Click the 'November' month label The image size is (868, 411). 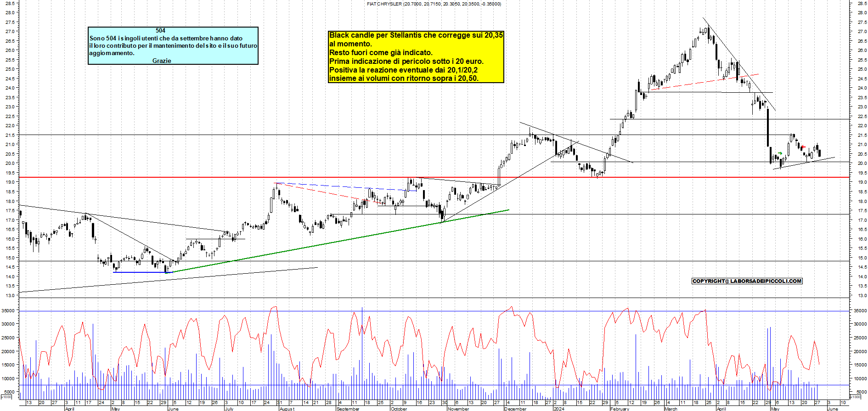pyautogui.click(x=458, y=409)
